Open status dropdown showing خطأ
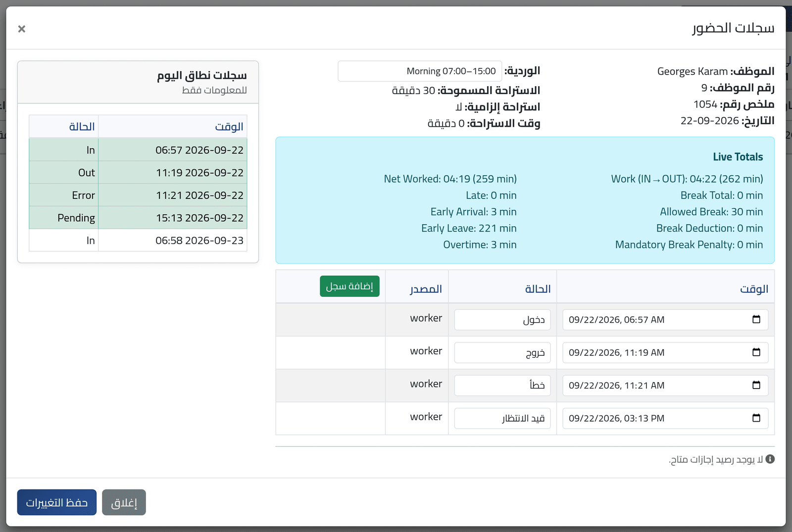792x532 pixels. [x=502, y=386]
